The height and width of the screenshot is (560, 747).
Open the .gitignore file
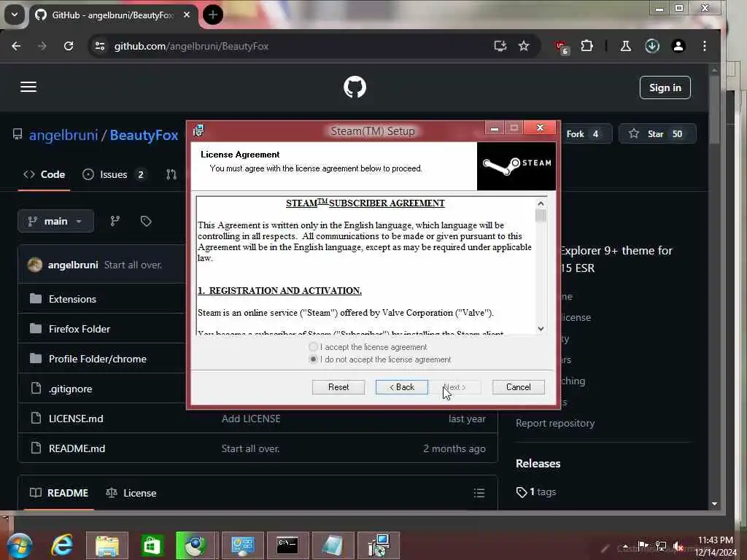(71, 389)
